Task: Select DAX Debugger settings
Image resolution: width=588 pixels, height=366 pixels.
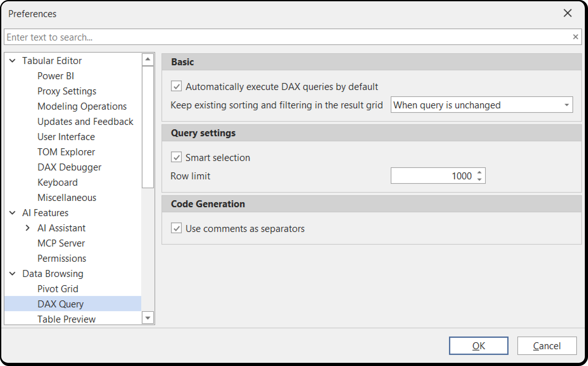Action: [x=69, y=167]
